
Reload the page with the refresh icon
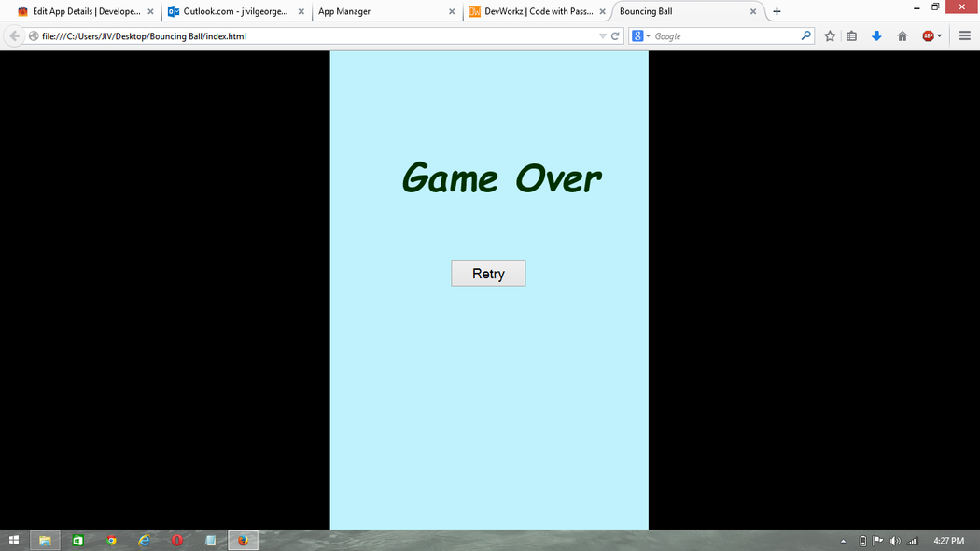615,36
